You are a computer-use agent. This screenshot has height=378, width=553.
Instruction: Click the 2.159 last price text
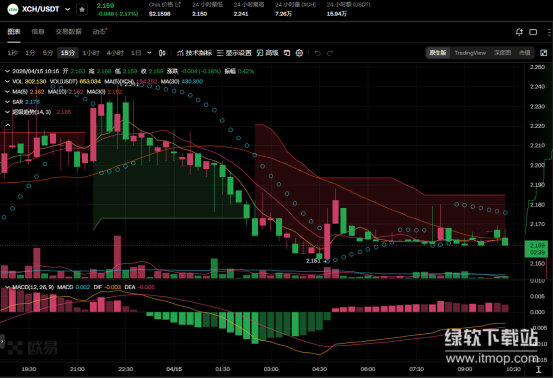105,6
